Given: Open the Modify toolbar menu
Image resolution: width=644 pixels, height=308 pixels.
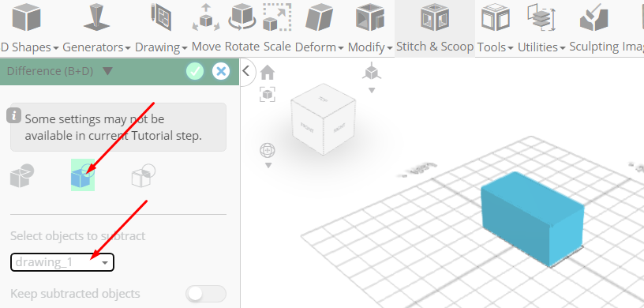Looking at the screenshot, I should pos(370,28).
